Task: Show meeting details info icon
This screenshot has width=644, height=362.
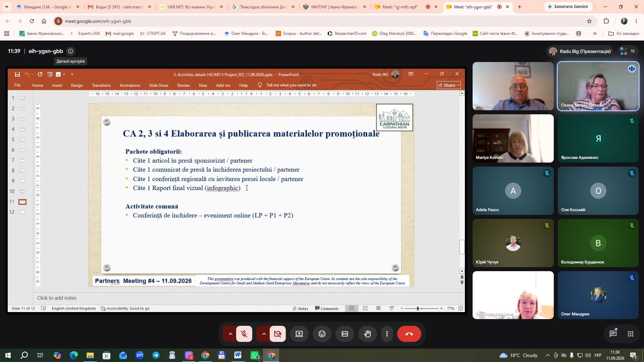Action: tap(70, 51)
